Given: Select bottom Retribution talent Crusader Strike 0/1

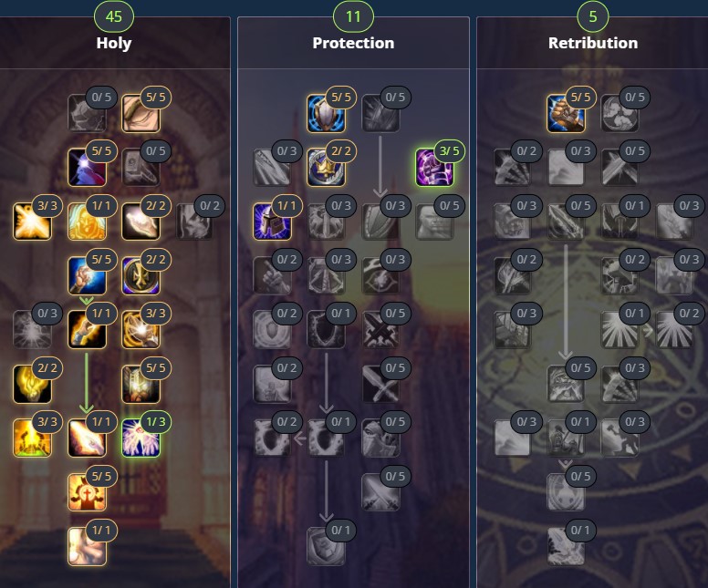Looking at the screenshot, I should coord(566,546).
